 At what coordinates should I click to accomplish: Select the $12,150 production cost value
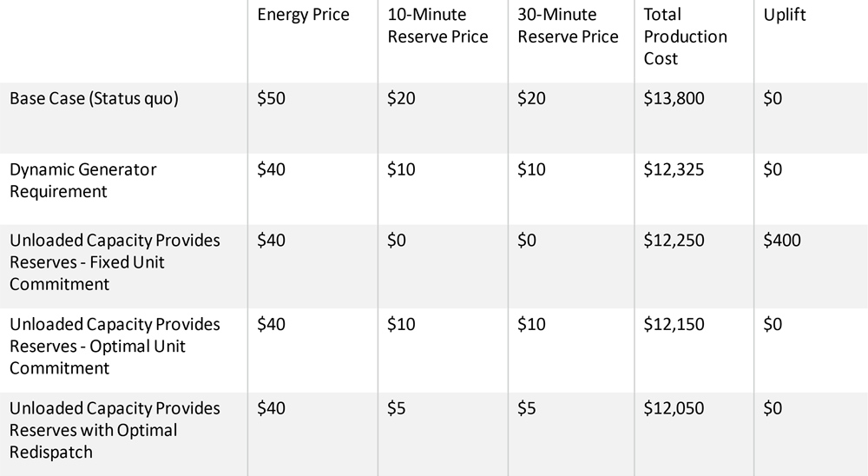tap(674, 324)
